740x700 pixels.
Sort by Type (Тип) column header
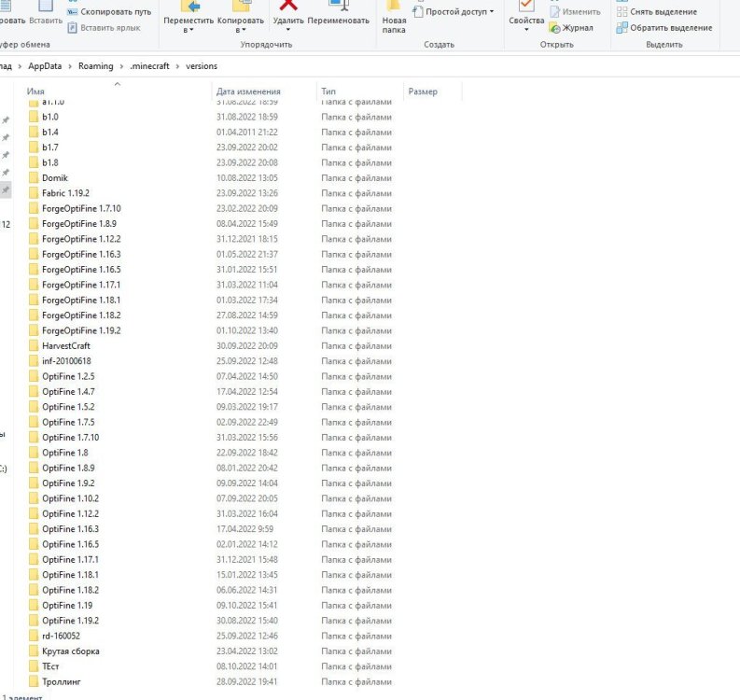click(x=328, y=91)
